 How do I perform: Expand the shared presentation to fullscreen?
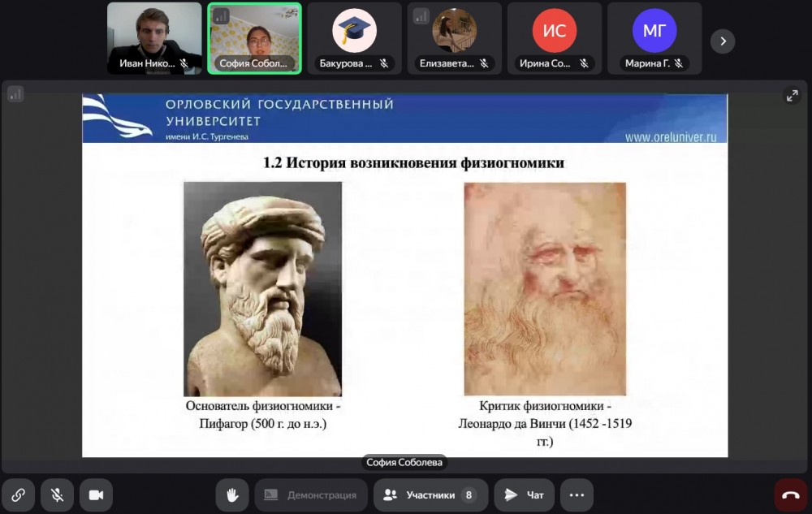pos(792,96)
